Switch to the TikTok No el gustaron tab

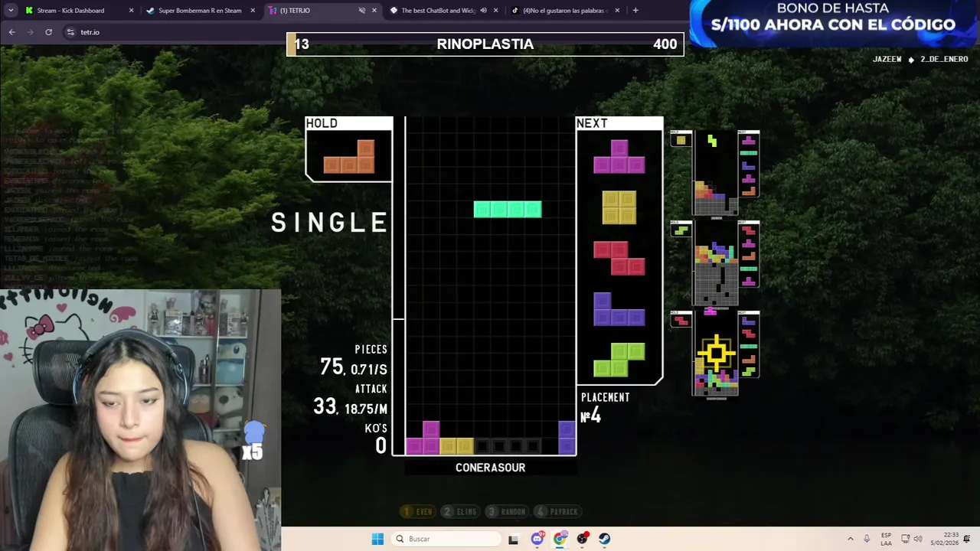click(x=564, y=11)
